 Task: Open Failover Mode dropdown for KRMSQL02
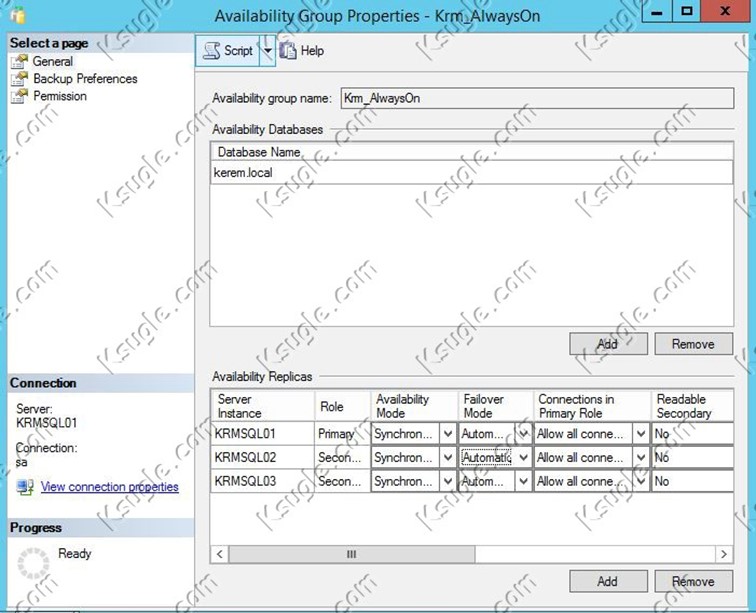524,457
